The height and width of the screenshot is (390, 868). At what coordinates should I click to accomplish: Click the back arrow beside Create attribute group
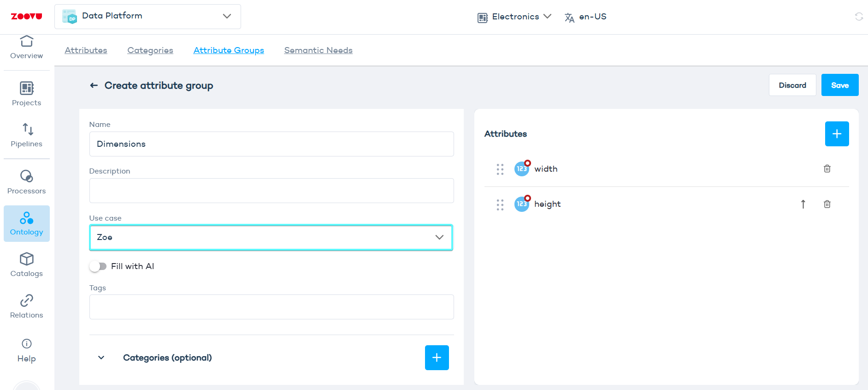pos(94,85)
